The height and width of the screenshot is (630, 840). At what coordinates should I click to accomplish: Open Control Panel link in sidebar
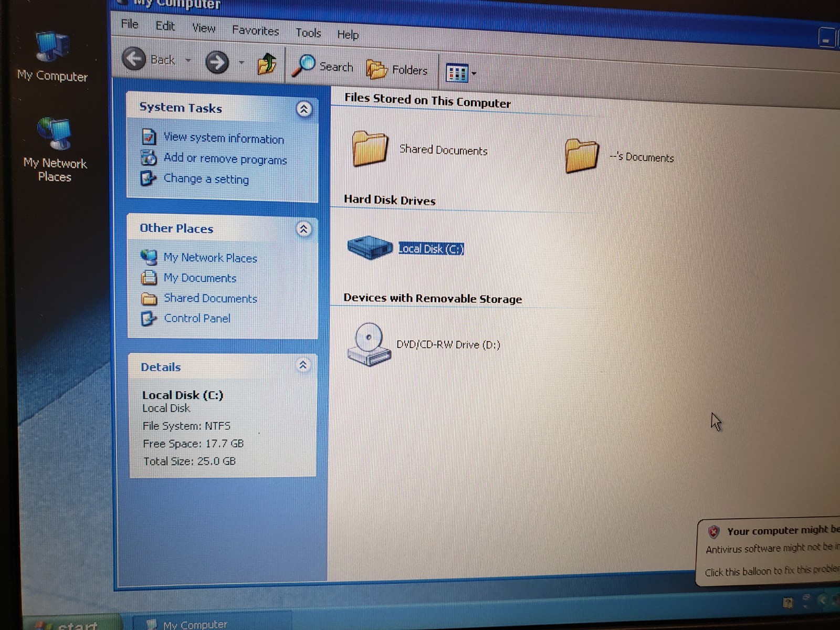pos(197,318)
